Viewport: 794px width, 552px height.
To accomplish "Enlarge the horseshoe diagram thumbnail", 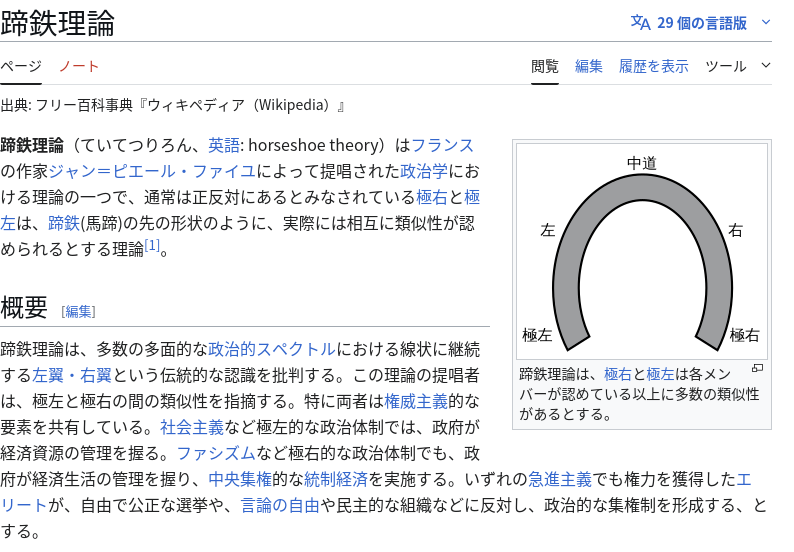I will (x=642, y=251).
